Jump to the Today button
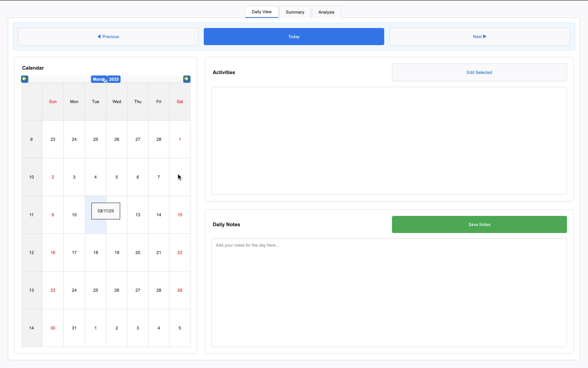 pos(294,37)
